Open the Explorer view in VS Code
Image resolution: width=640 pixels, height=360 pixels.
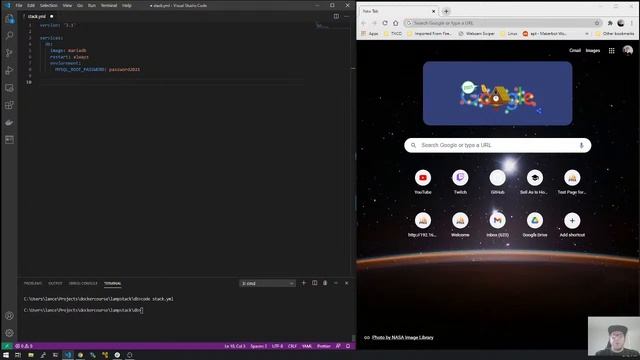(x=9, y=19)
